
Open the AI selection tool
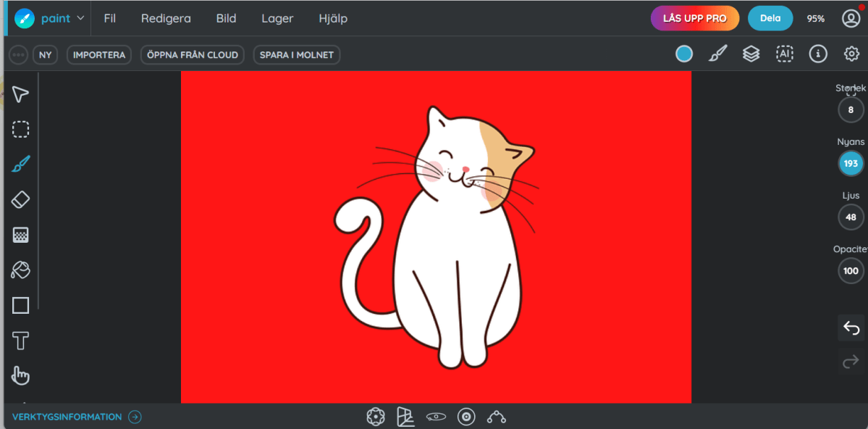[x=784, y=54]
